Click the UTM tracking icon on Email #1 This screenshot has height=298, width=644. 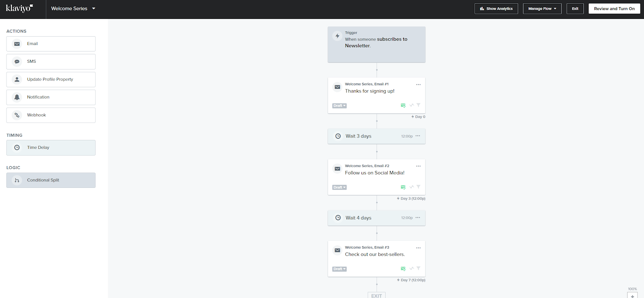[412, 105]
